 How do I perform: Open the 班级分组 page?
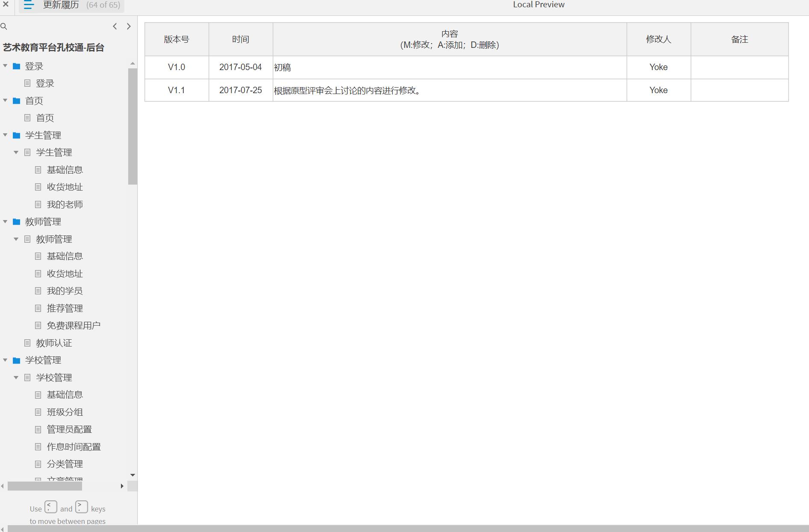[65, 412]
